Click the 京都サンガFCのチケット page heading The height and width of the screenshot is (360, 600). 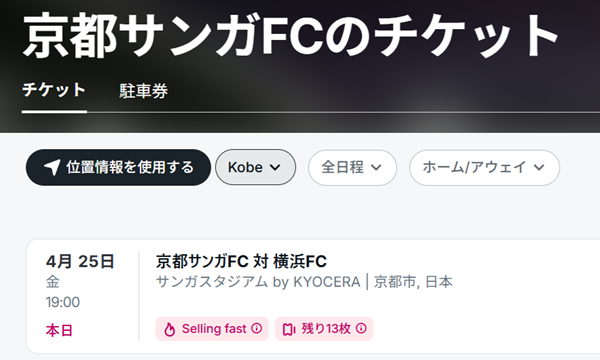(x=291, y=35)
